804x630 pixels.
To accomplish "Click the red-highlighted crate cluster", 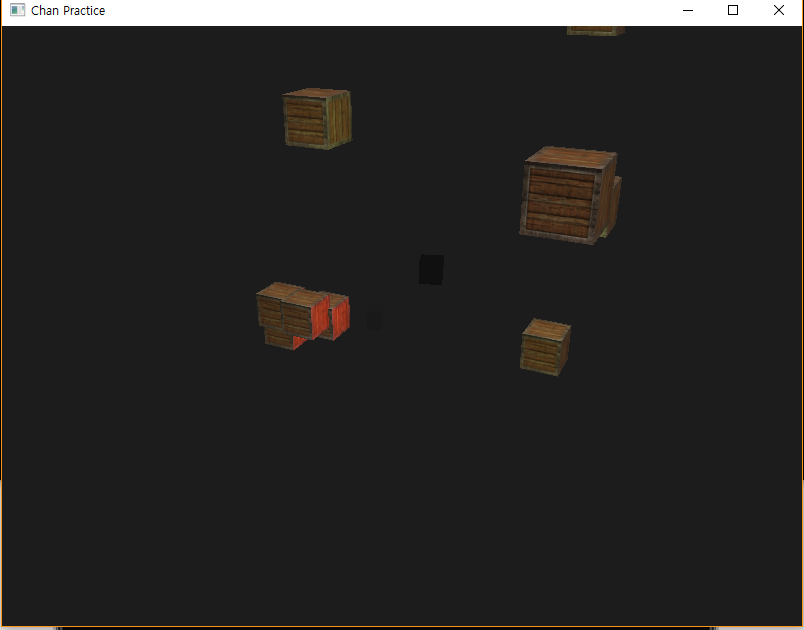I will pyautogui.click(x=300, y=315).
